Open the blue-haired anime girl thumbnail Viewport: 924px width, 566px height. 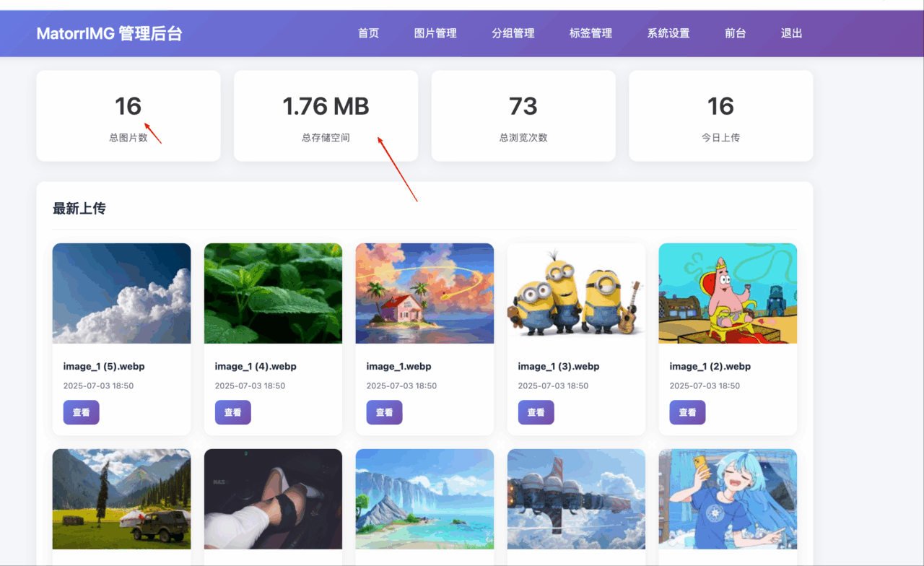728,499
